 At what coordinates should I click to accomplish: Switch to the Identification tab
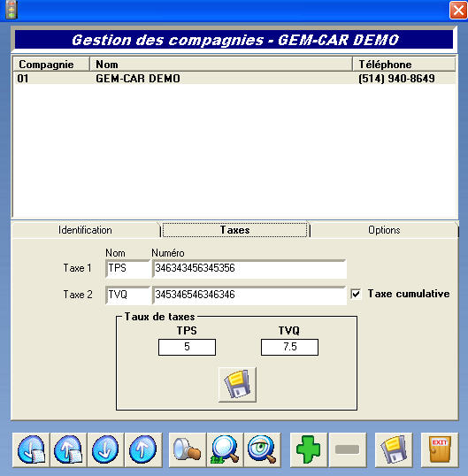(x=85, y=230)
